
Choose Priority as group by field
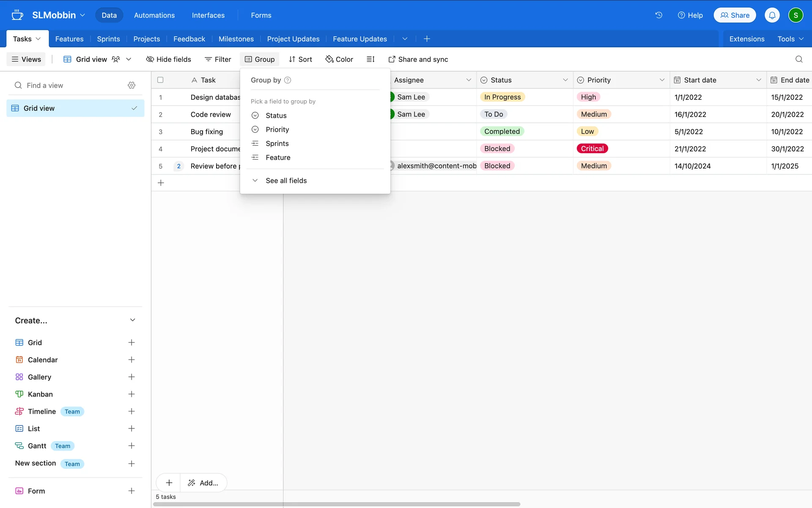point(277,130)
